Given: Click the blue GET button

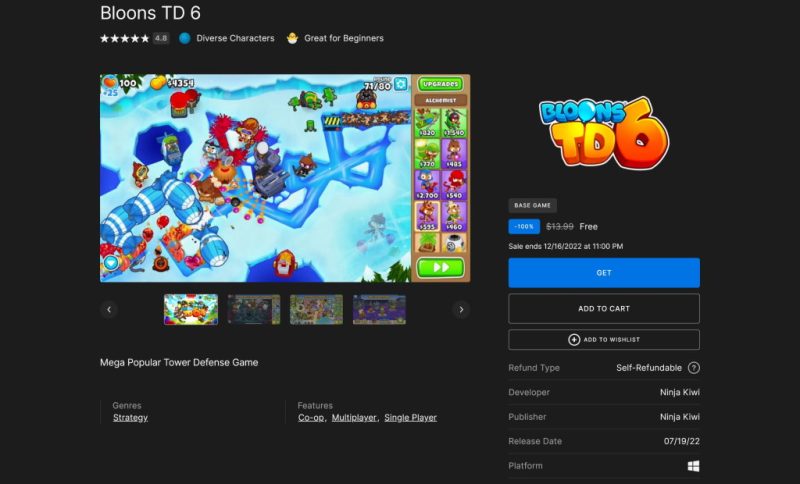Looking at the screenshot, I should pyautogui.click(x=604, y=273).
